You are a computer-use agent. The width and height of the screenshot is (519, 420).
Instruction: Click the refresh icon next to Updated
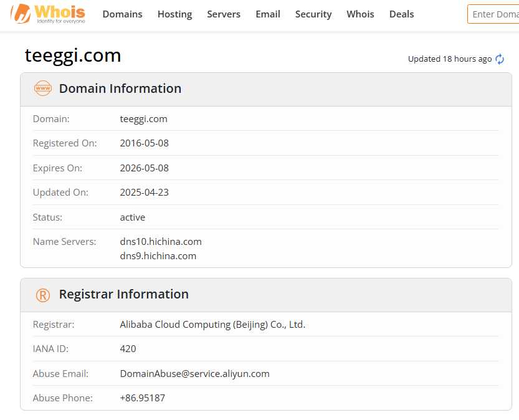click(x=500, y=59)
